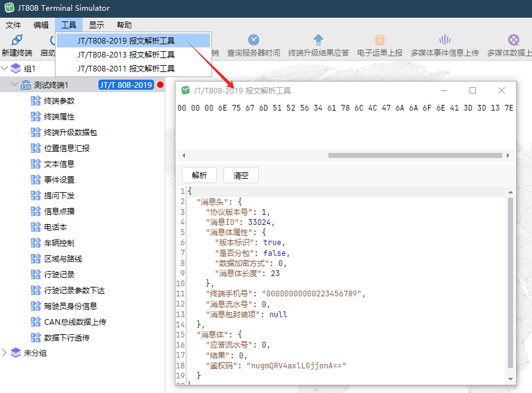Click the 解析 button to parse
Screen dimensions: 532x393
(x=199, y=175)
